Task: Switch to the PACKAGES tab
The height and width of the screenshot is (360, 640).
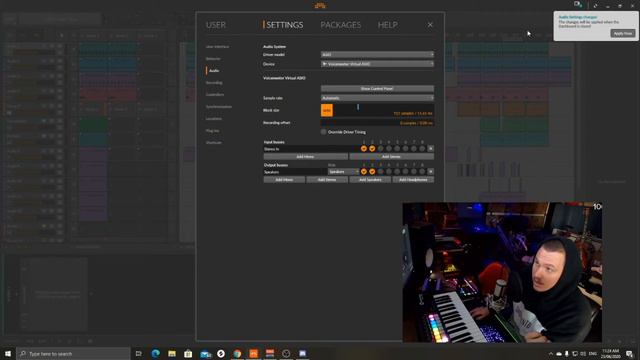Action: tap(340, 25)
